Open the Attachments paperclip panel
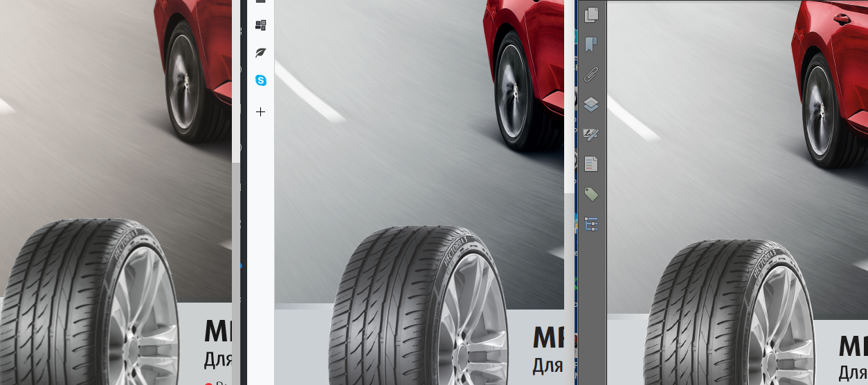 [591, 75]
